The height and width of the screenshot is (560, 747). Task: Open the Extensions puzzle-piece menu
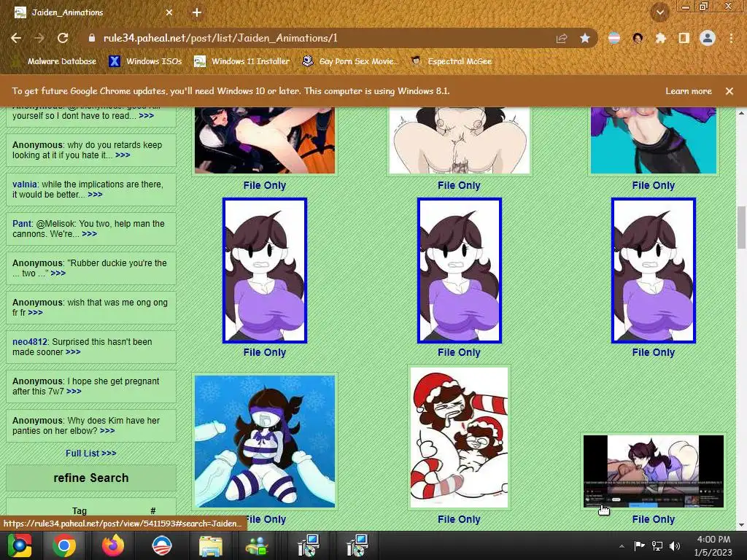pyautogui.click(x=661, y=38)
